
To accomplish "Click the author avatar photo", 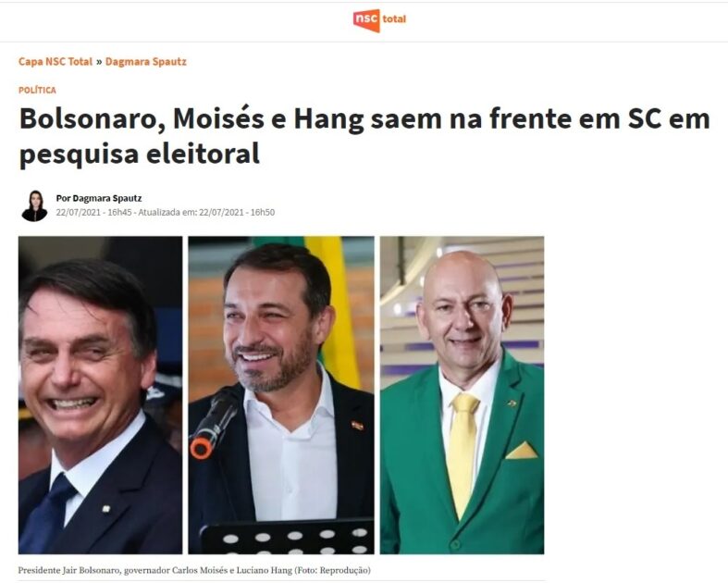I will coord(34,205).
